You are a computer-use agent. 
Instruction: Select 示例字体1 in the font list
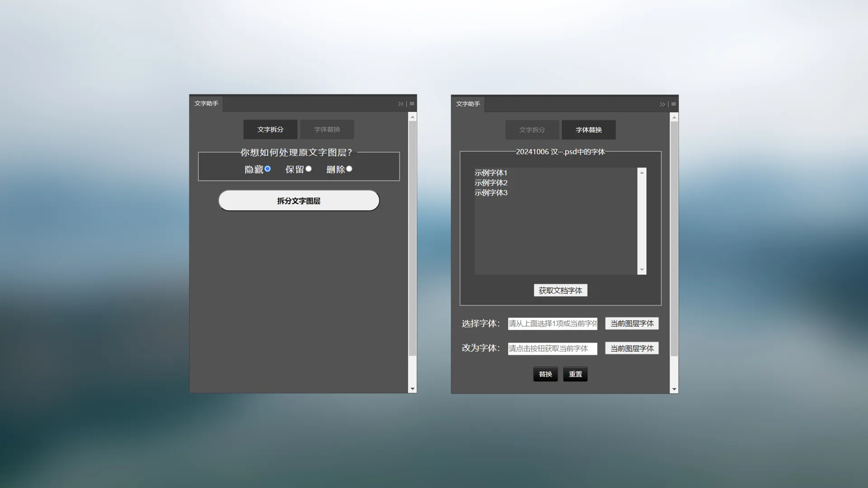tap(491, 173)
